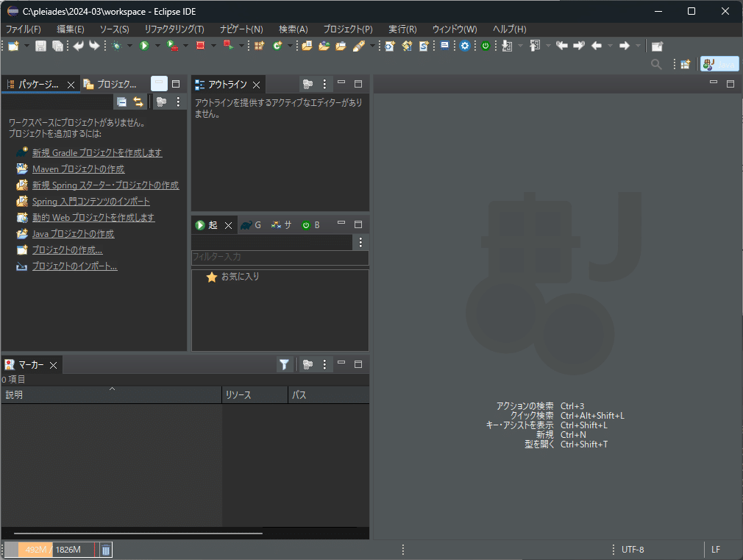Click the Previous Annotation icon

[535, 46]
